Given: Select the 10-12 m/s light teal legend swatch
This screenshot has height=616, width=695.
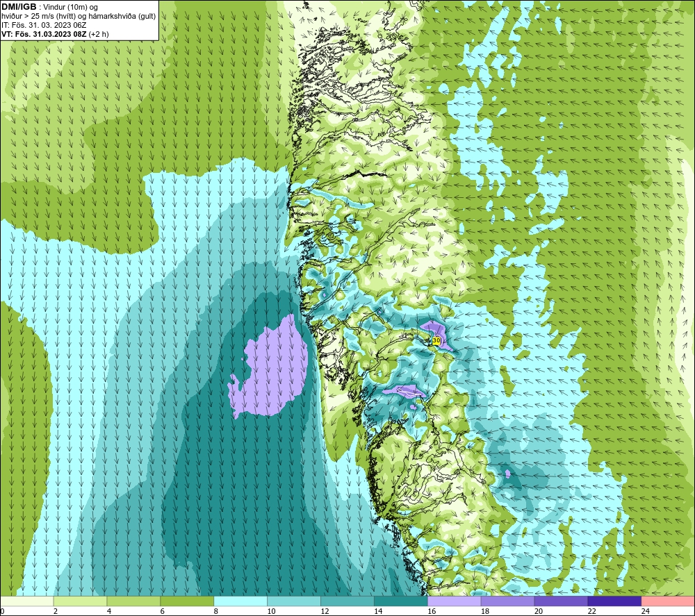Looking at the screenshot, I should (294, 601).
